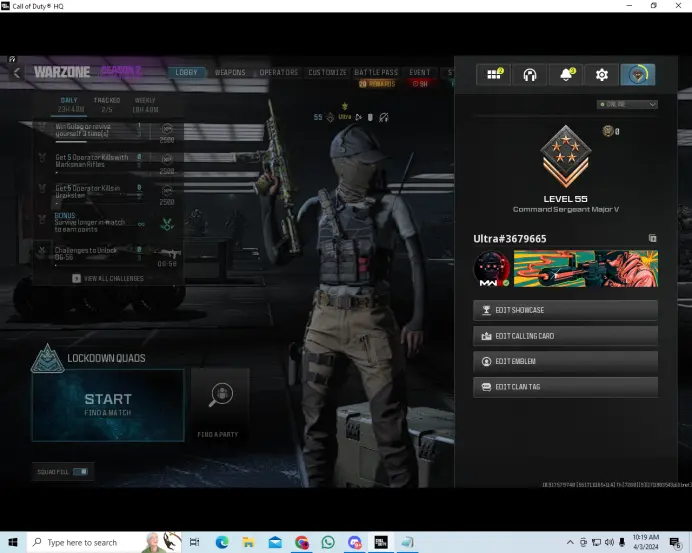Click the Edit Calling Card button
Screen dimensions: 692x553
pos(565,336)
